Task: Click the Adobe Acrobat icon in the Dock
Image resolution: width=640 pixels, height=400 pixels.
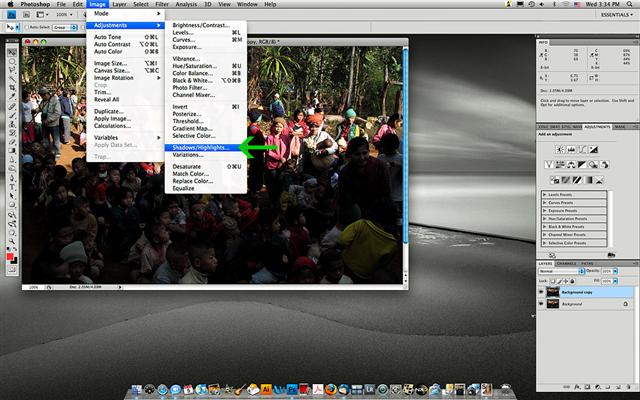Action: click(x=316, y=387)
